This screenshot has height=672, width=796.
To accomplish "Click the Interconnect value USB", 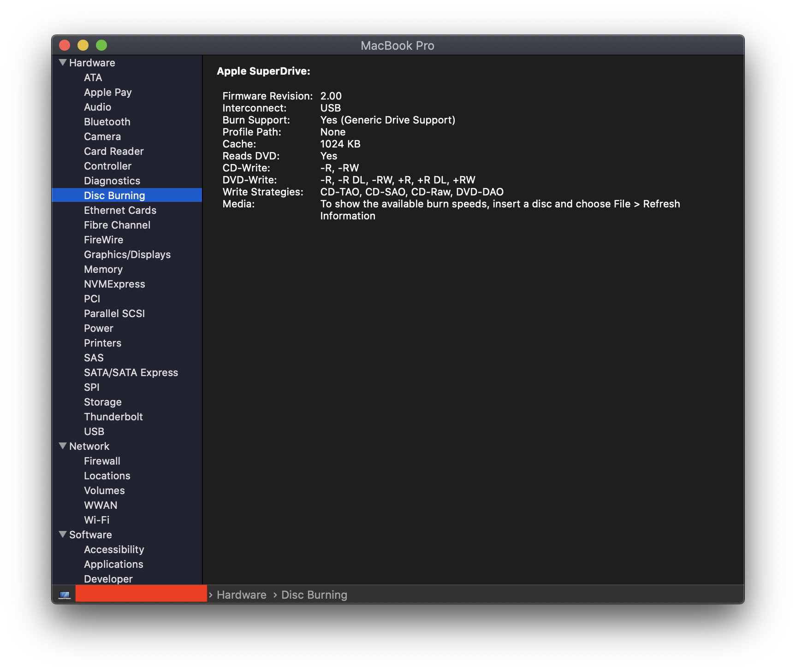I will pos(331,108).
